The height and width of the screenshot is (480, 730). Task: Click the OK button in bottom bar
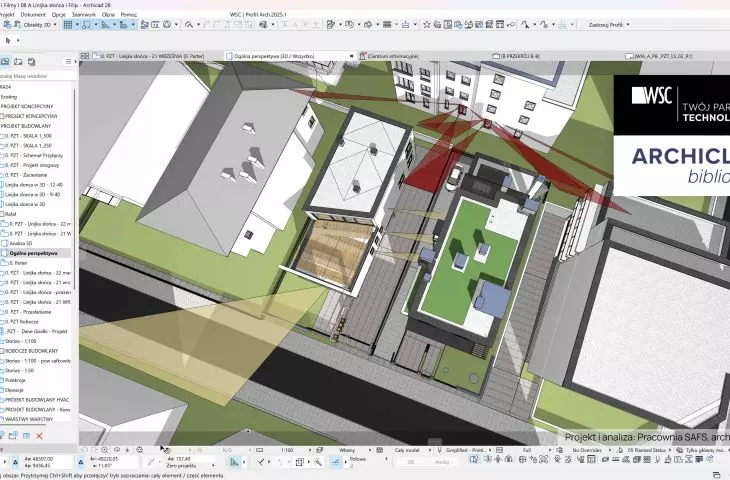pos(411,462)
